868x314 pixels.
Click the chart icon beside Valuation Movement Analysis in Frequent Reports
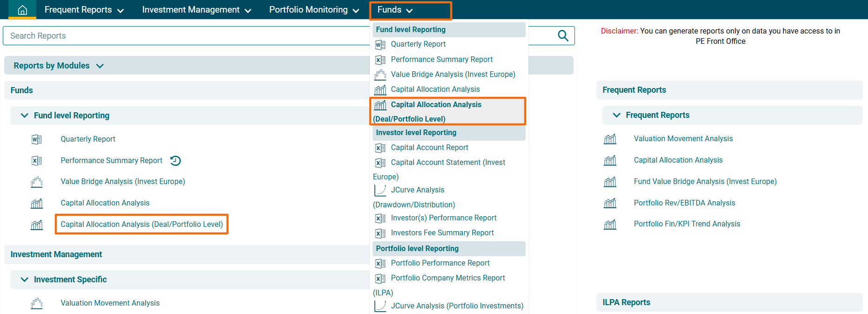(x=610, y=139)
